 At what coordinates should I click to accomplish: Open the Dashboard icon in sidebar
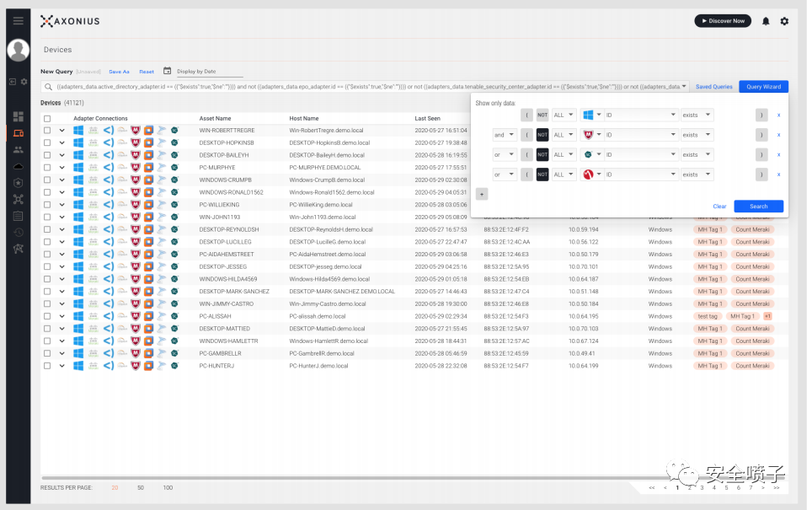coord(18,116)
